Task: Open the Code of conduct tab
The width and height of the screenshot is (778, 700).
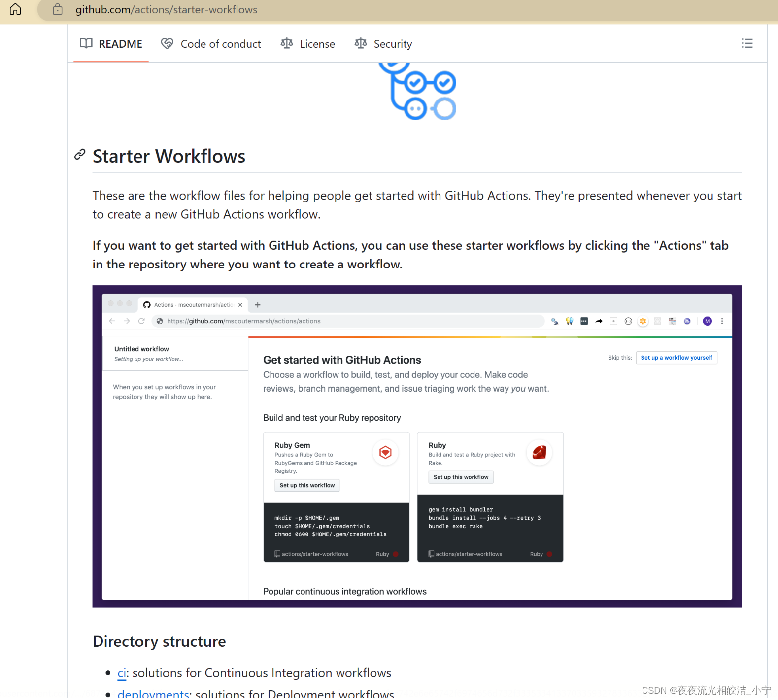Action: [211, 44]
